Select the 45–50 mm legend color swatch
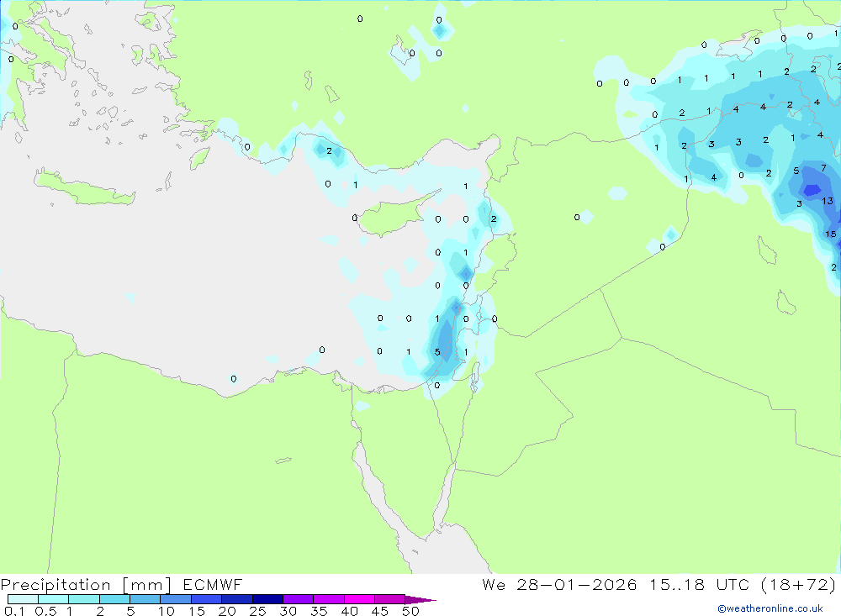Viewport: 841px width, 616px height. coord(389,599)
